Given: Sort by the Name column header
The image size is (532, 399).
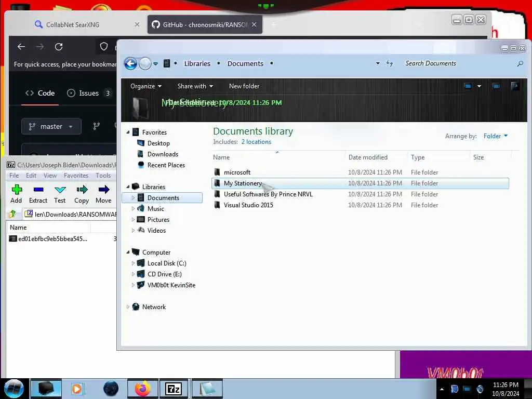Looking at the screenshot, I should click(x=221, y=157).
